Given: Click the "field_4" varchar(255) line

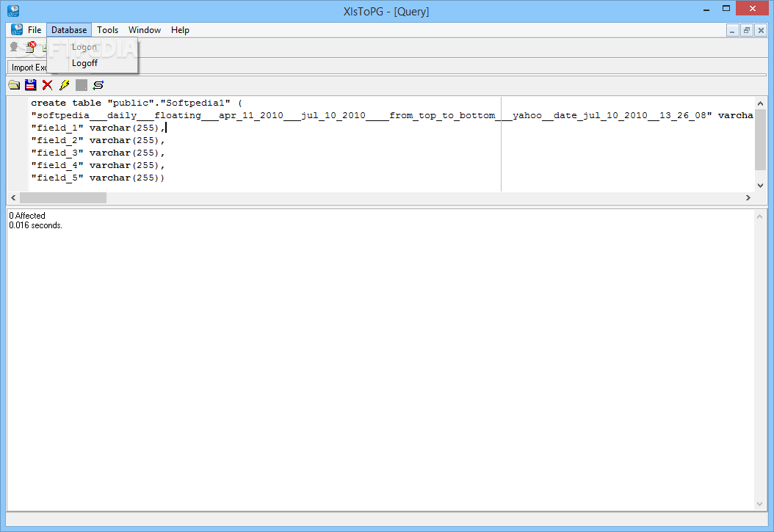Looking at the screenshot, I should pyautogui.click(x=98, y=165).
